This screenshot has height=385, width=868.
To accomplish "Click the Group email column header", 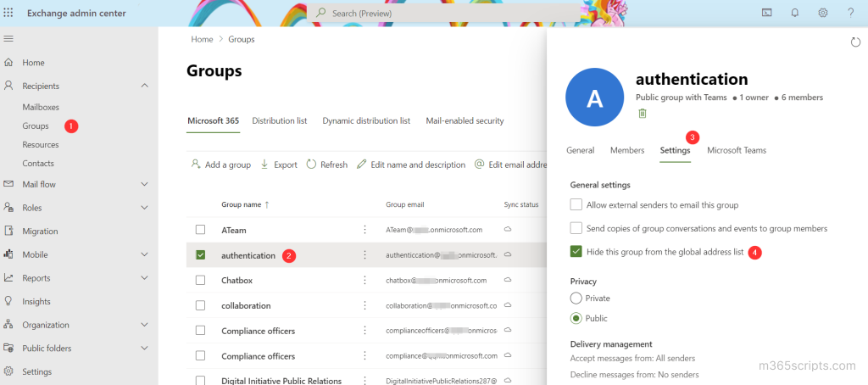I will click(x=404, y=205).
